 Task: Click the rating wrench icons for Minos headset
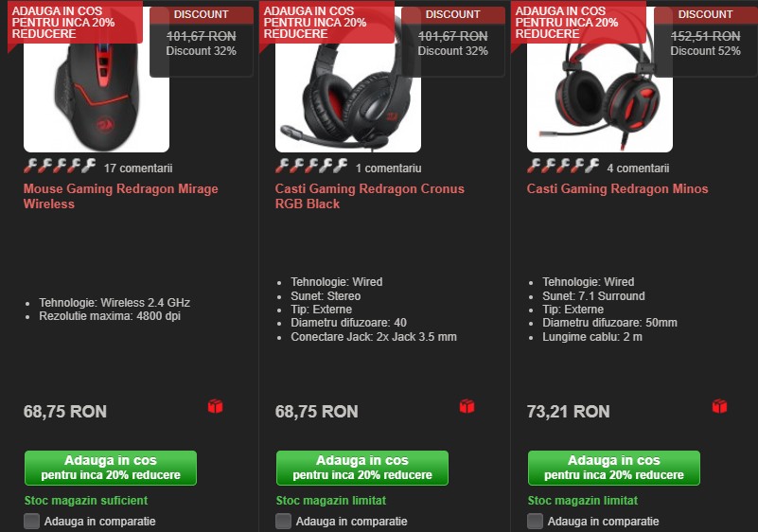(x=563, y=166)
